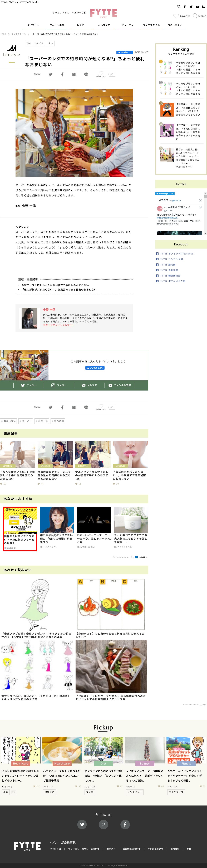Viewport: 207px width, 868px height.
Task: Share on Facebook via the bottom share bar
Action: [62, 407]
